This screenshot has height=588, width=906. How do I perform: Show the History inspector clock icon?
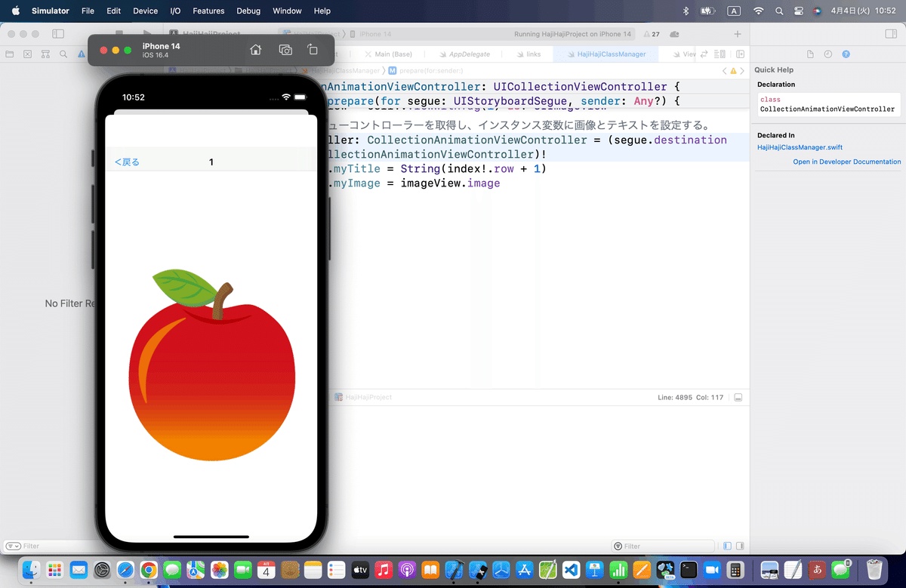[x=828, y=54]
